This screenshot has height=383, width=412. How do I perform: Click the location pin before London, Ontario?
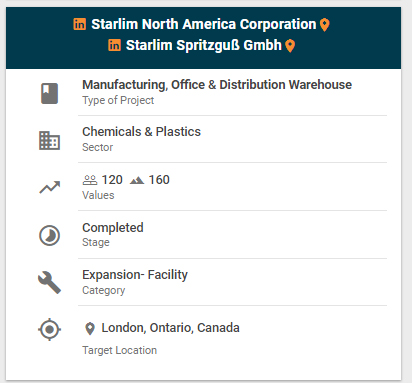90,329
